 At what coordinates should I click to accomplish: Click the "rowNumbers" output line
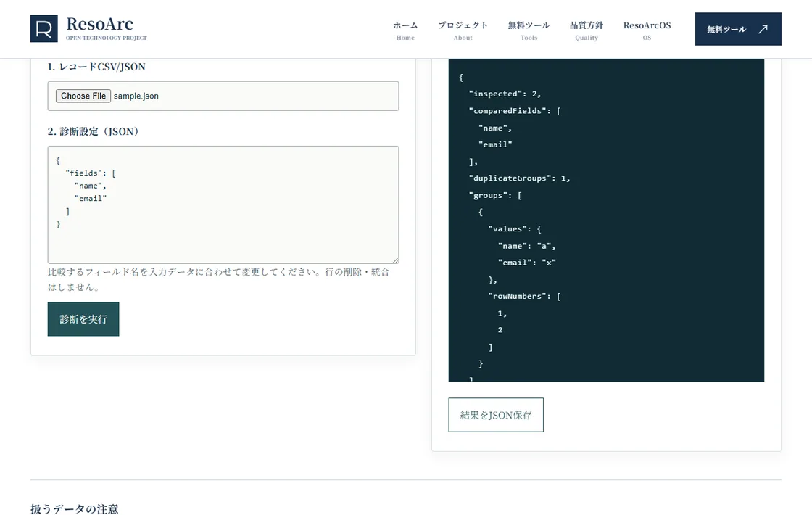(525, 297)
